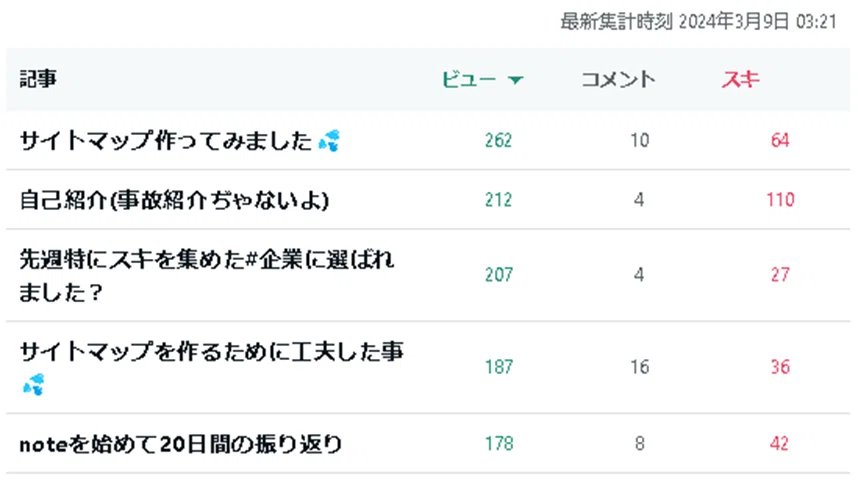The height and width of the screenshot is (483, 858).
Task: Click the sweat emoji after サイトマップ作ってみました
Action: 329,141
